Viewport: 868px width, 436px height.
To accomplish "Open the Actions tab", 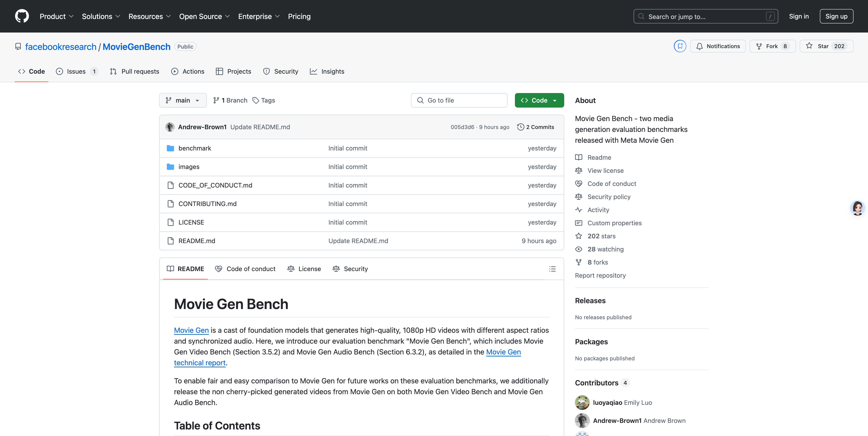I will tap(188, 71).
